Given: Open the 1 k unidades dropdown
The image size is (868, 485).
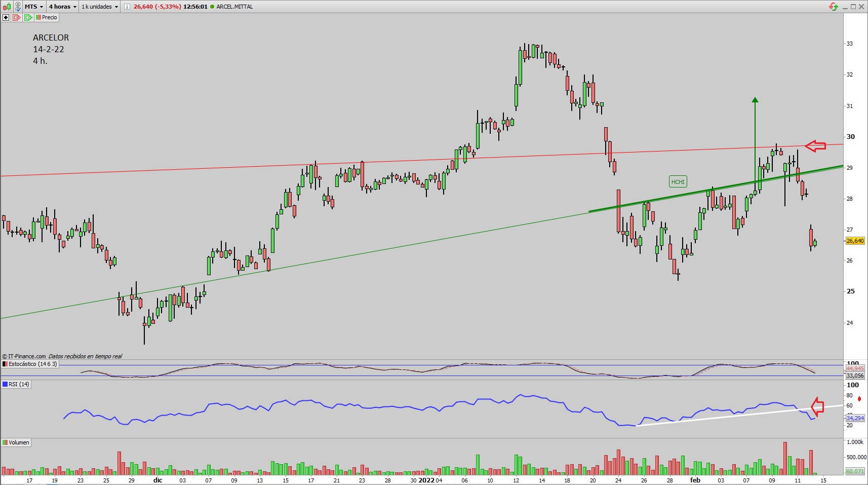Looking at the screenshot, I should (x=100, y=7).
